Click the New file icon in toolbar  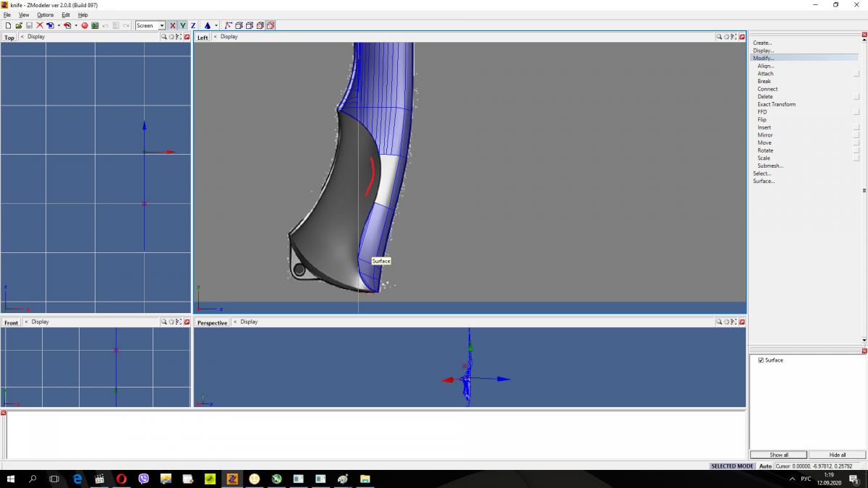pyautogui.click(x=8, y=25)
